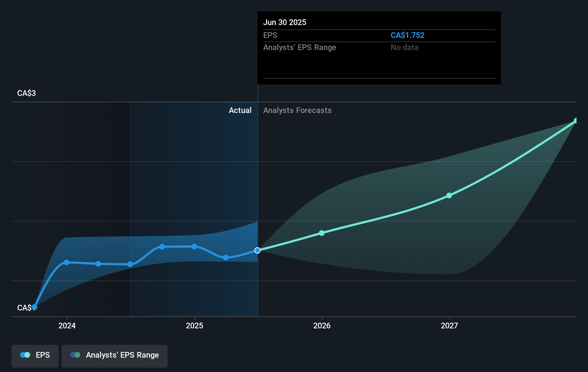Click the EPS row label in tooltip
Screen dimensions: 588x372
tap(270, 35)
